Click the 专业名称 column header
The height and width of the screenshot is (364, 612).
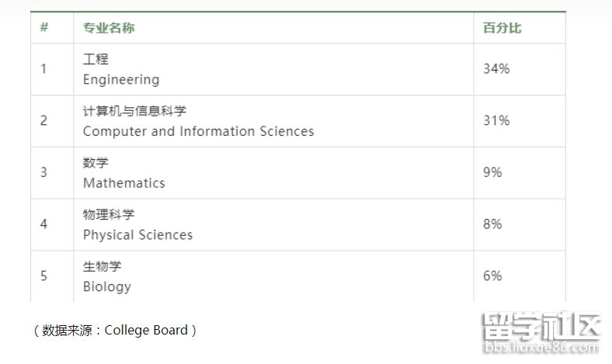coord(109,28)
